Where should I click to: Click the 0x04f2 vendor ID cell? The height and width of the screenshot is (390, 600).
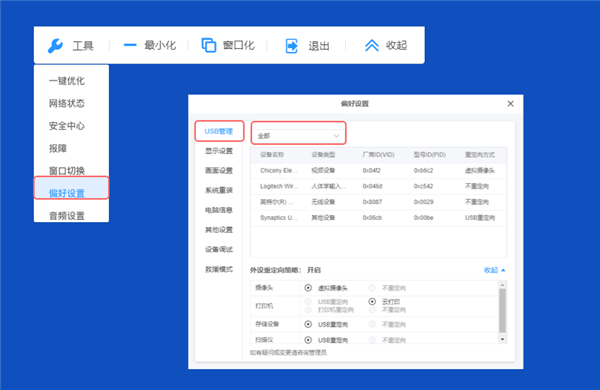pyautogui.click(x=372, y=170)
